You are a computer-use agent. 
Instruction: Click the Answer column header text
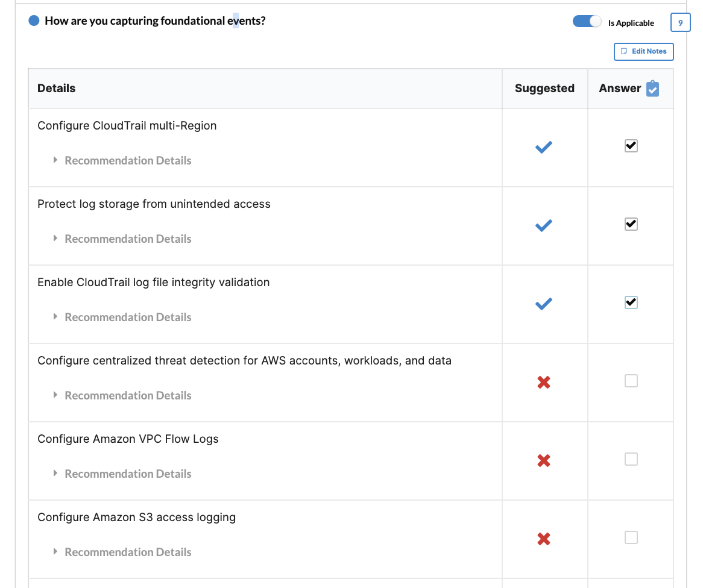coord(620,89)
